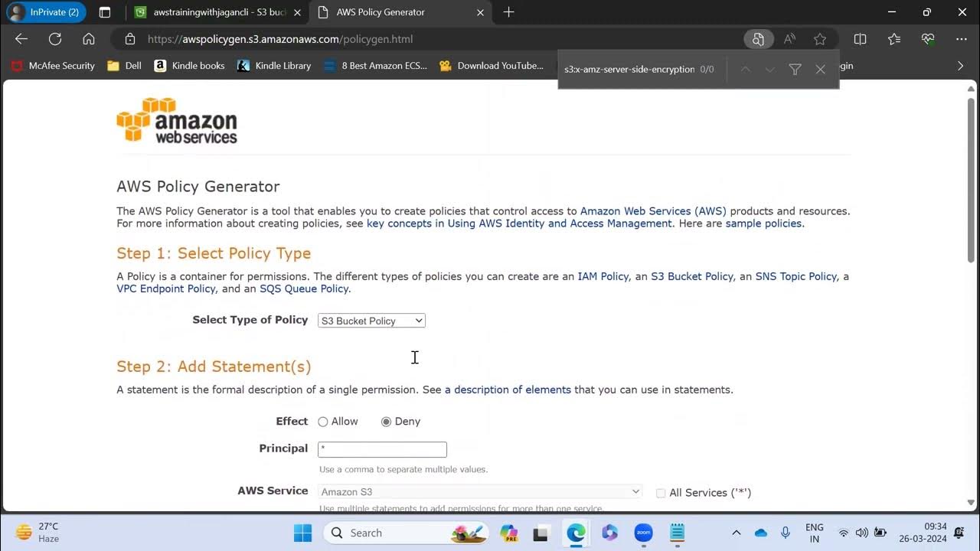980x551 pixels.
Task: Click the taskbar Search box
Action: 407,533
